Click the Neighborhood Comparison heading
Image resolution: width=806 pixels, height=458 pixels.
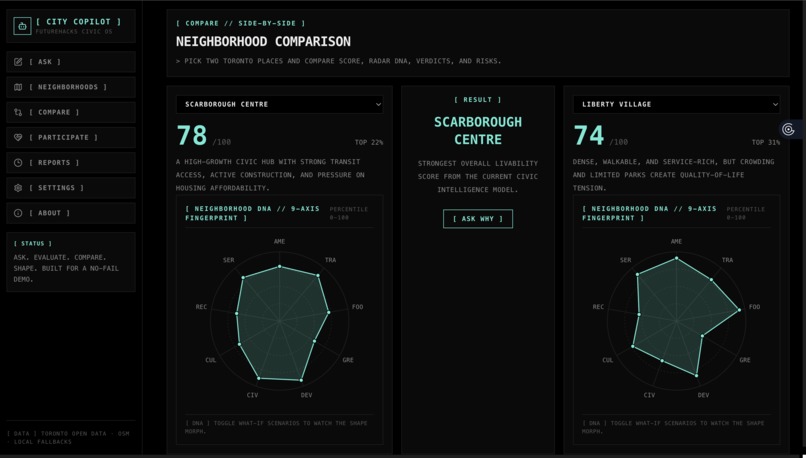(263, 42)
